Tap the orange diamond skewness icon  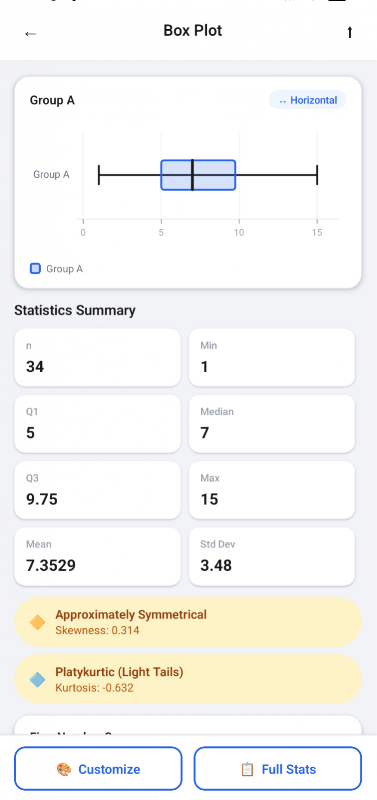click(37, 622)
